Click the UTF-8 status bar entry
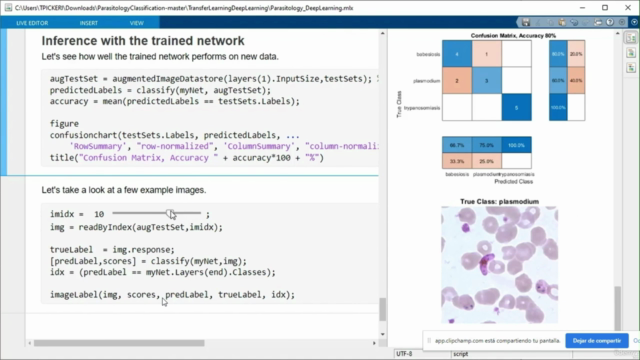This screenshot has height=360, width=640. 404,354
